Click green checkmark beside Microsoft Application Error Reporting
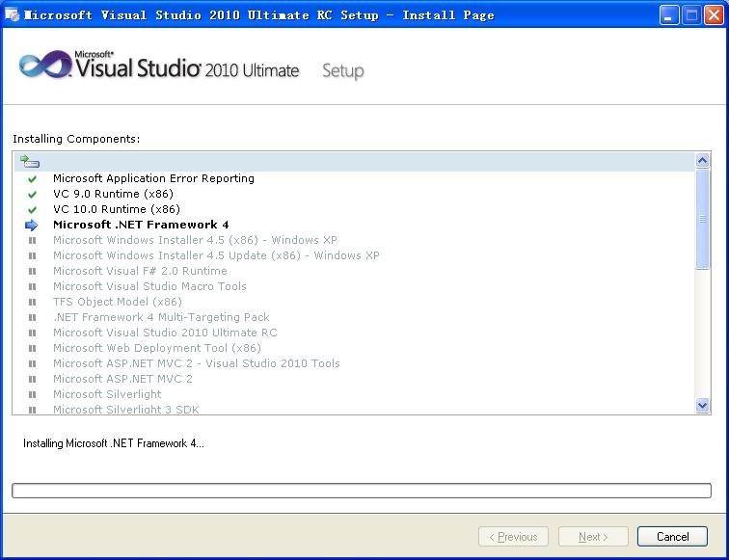Image resolution: width=729 pixels, height=560 pixels. tap(32, 179)
